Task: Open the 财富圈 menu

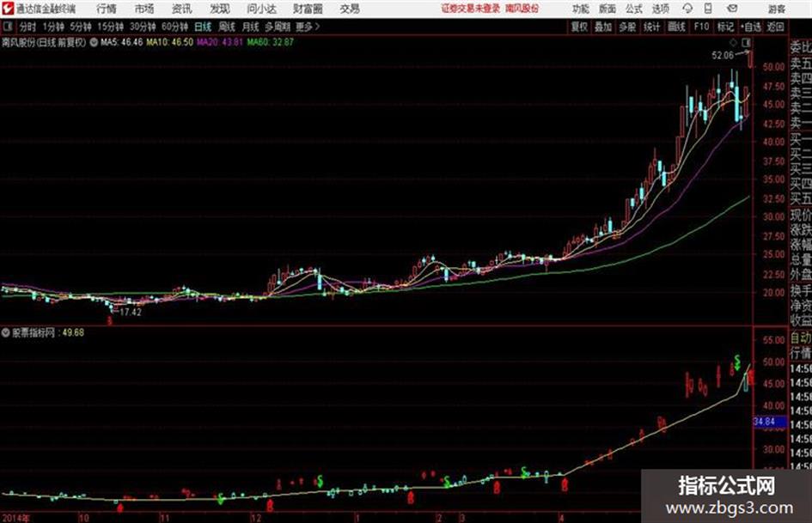Action: [308, 9]
